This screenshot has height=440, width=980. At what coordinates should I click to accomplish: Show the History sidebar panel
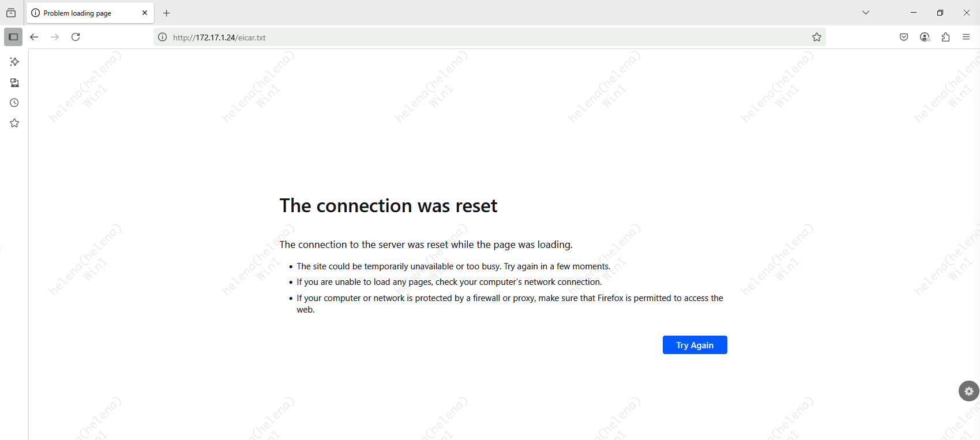tap(14, 103)
